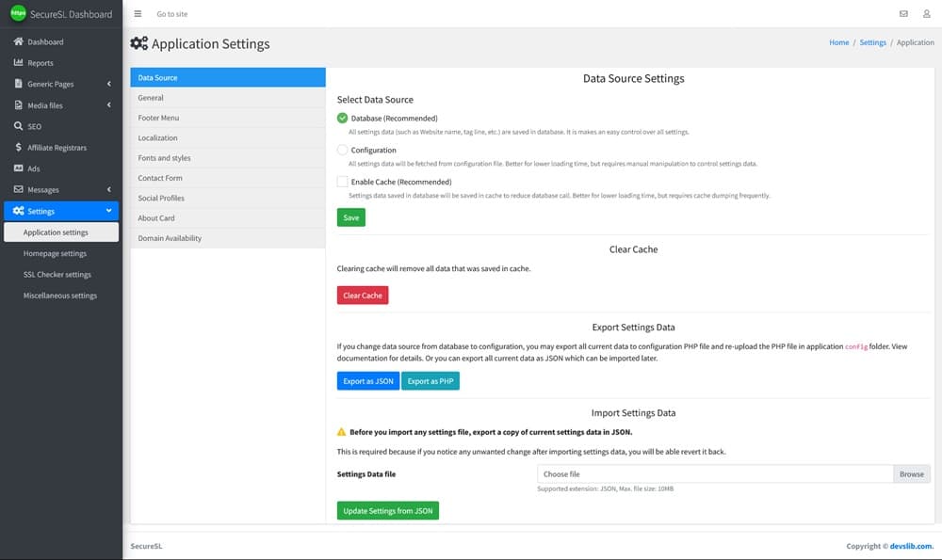Click the Reports chart icon
This screenshot has height=560, width=942.
(x=18, y=63)
